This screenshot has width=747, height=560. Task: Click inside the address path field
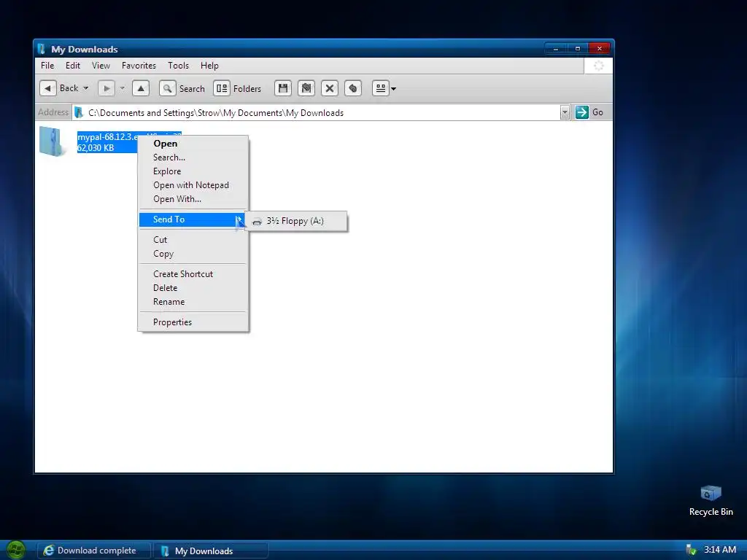pos(317,112)
